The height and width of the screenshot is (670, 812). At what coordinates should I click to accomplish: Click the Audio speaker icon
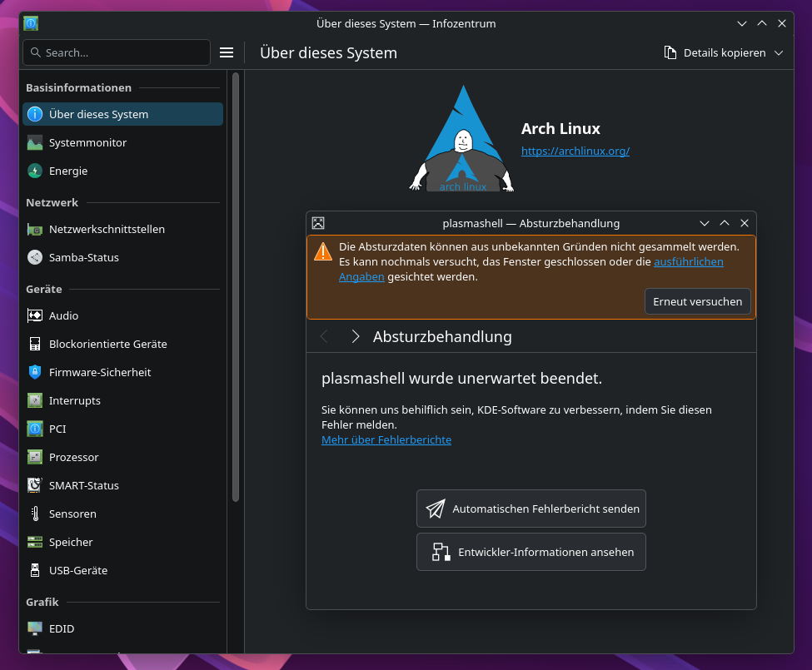tap(35, 315)
